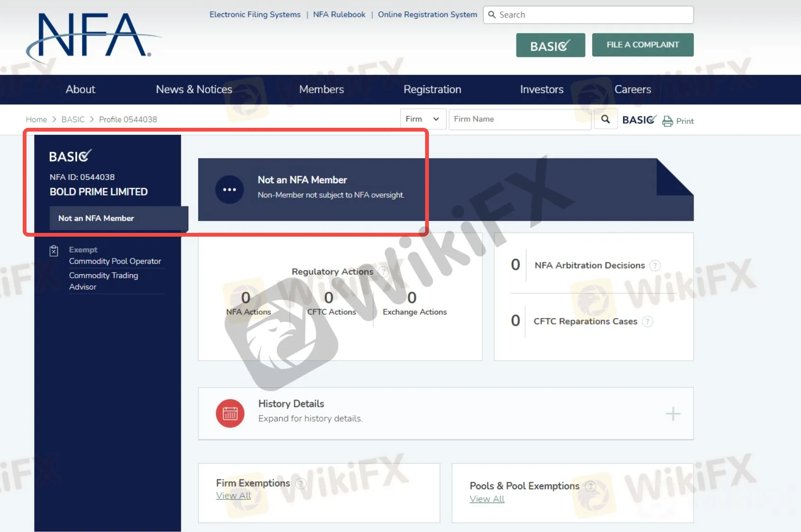This screenshot has height=532, width=801.
Task: Open the Firm search type dropdown
Action: (x=423, y=119)
